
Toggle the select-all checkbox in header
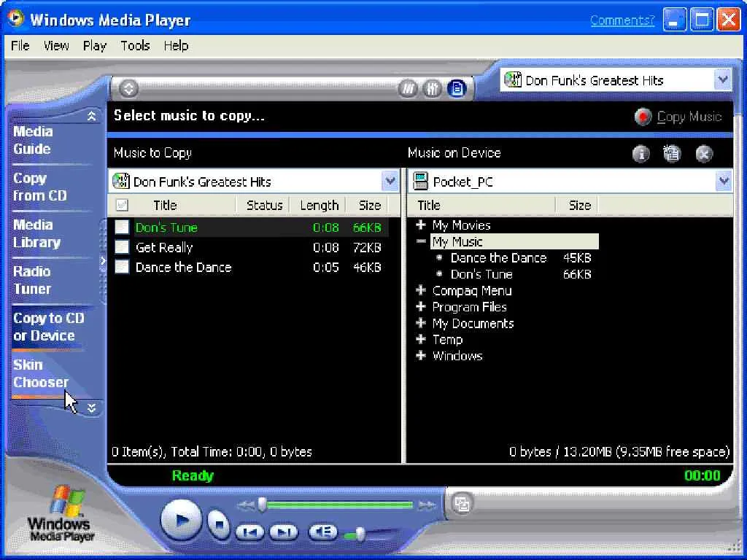click(122, 205)
